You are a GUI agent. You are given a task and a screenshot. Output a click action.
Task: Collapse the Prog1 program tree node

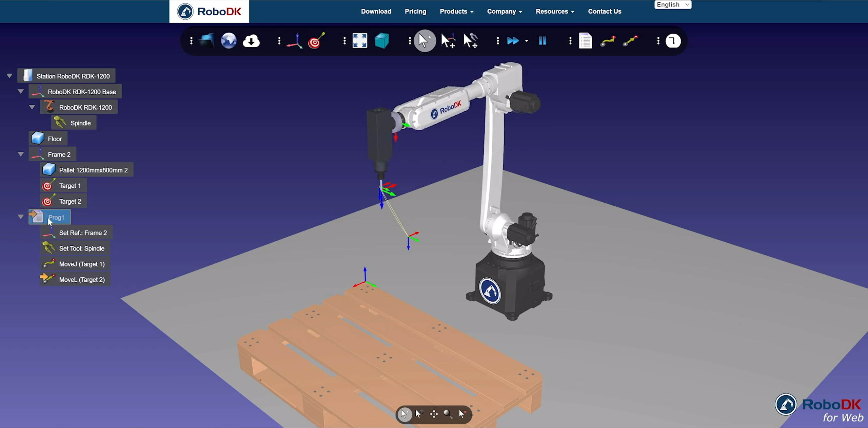[x=21, y=217]
